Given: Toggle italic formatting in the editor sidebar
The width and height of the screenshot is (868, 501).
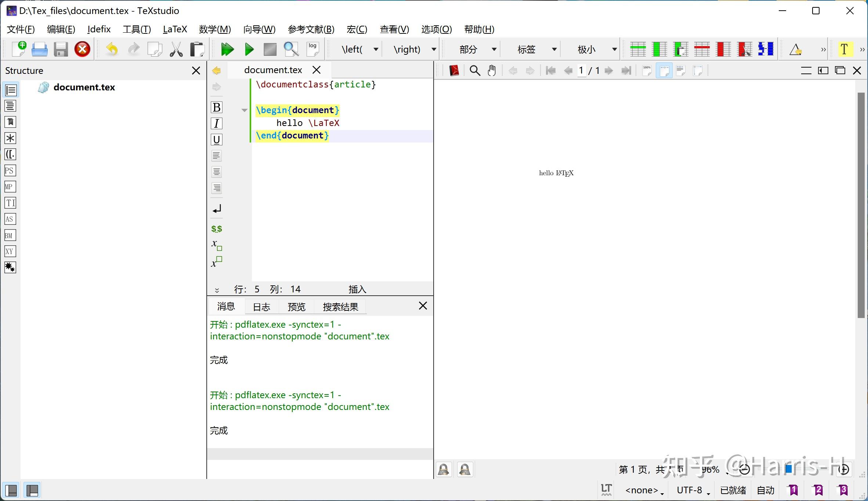Looking at the screenshot, I should tap(216, 123).
